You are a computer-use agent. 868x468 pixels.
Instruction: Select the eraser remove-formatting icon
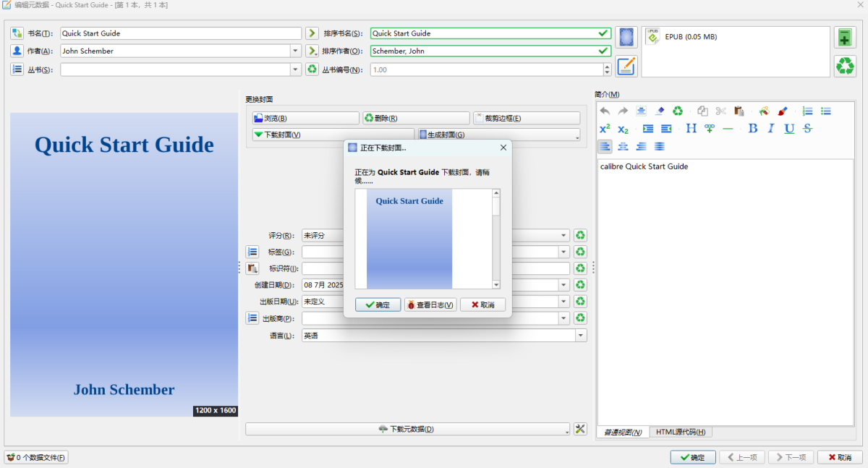point(660,111)
